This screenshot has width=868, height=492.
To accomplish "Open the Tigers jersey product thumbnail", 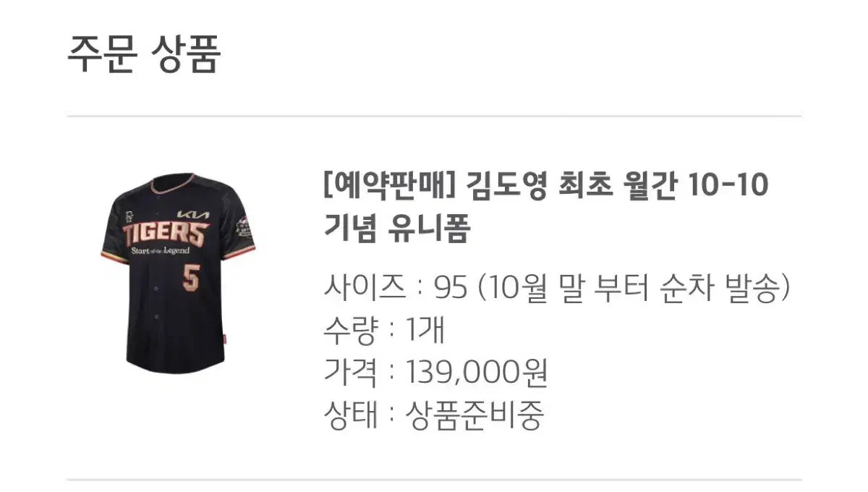I will [x=177, y=273].
